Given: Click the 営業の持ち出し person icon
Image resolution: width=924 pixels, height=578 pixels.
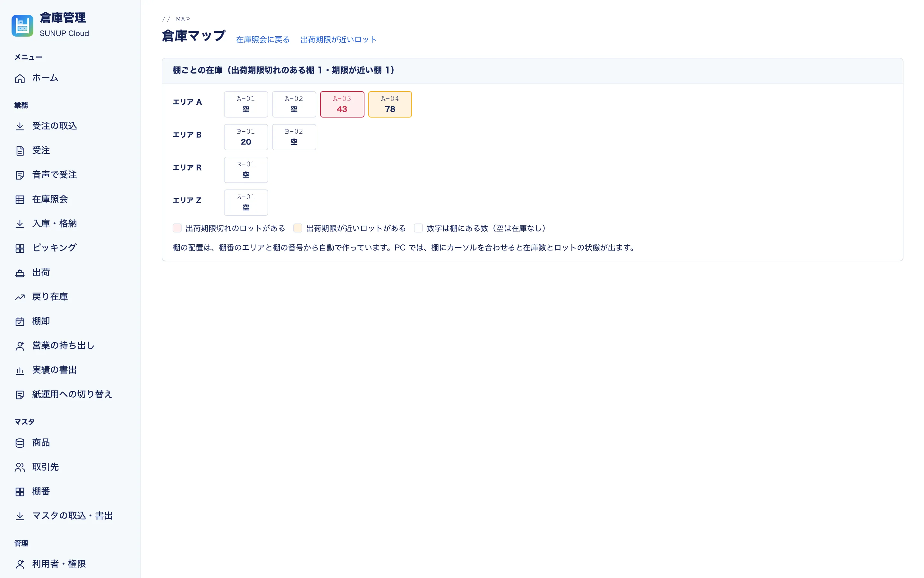Looking at the screenshot, I should (x=20, y=346).
